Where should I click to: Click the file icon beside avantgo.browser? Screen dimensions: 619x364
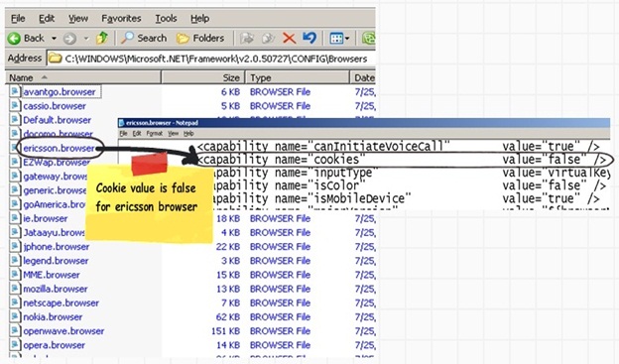pyautogui.click(x=15, y=91)
